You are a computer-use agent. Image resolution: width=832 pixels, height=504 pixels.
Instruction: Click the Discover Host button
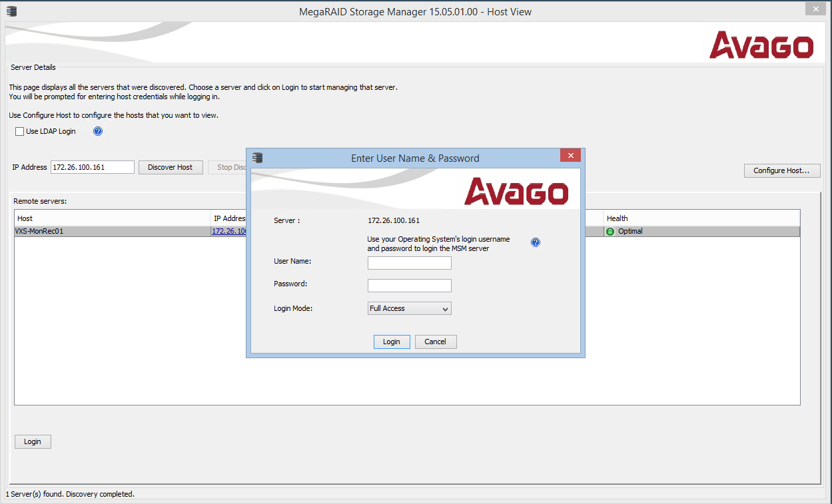(171, 167)
